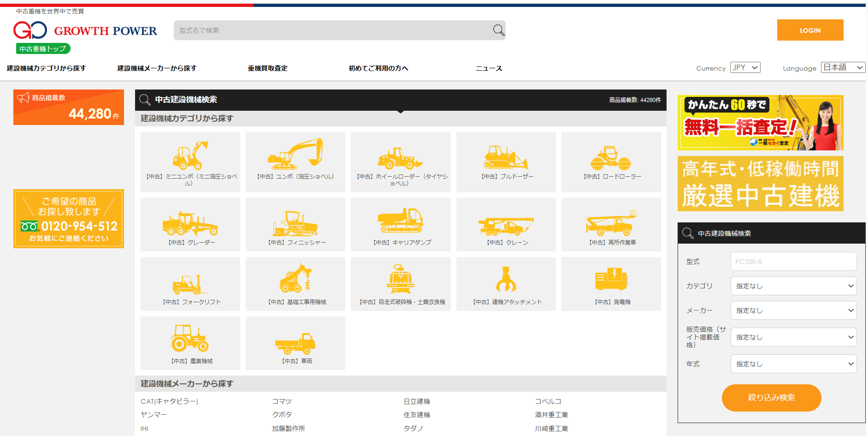
Task: Open the carrier dump category icon
Action: tap(400, 221)
